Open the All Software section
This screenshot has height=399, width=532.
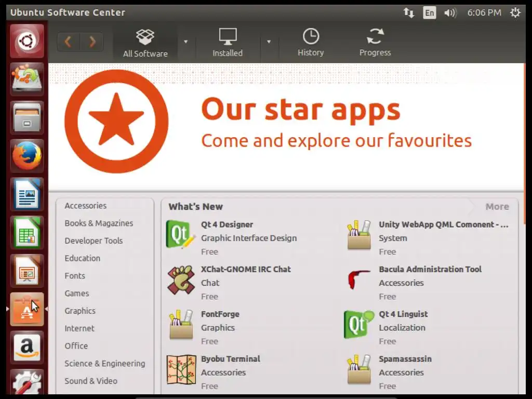145,43
